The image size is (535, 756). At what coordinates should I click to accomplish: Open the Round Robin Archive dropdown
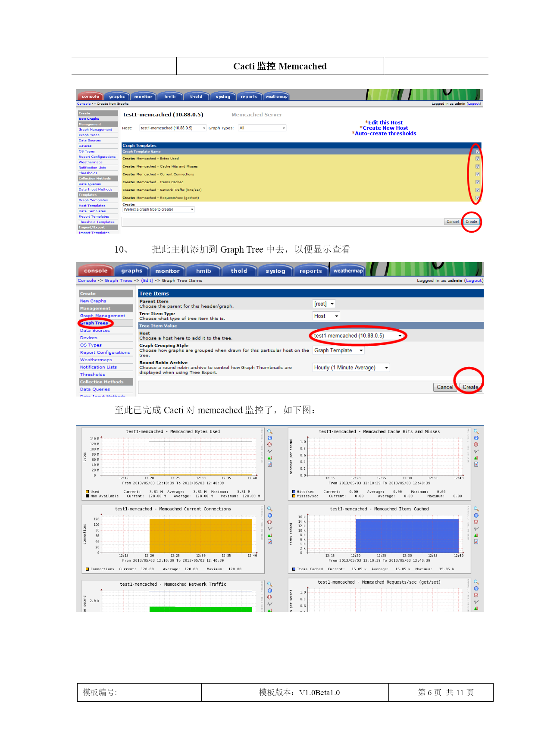point(351,368)
